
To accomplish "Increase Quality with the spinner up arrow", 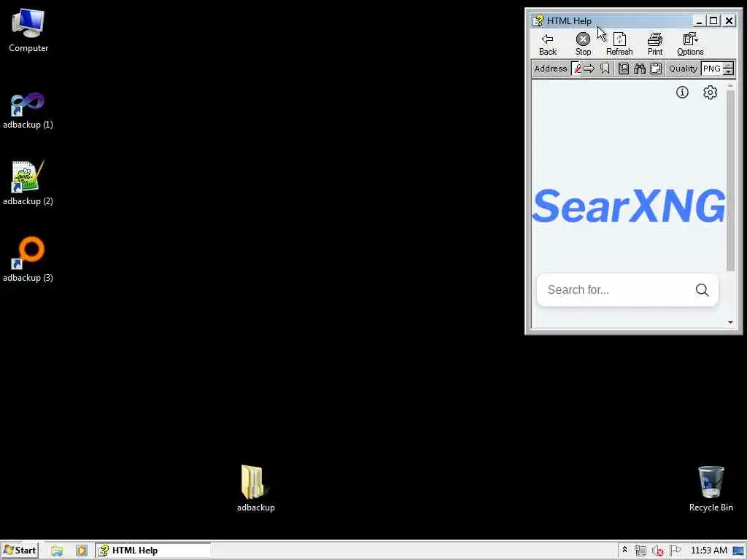I will [x=728, y=66].
